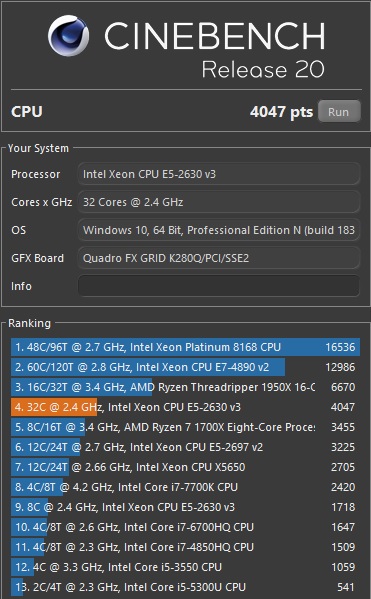Select the Core i5-5300U ranking row
The image size is (371, 599).
tap(185, 587)
